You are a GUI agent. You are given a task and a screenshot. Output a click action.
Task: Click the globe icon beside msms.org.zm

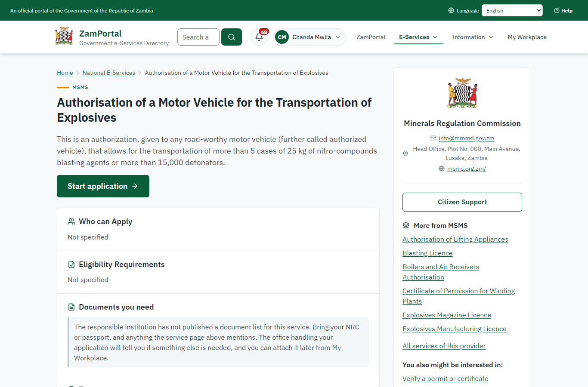(442, 169)
